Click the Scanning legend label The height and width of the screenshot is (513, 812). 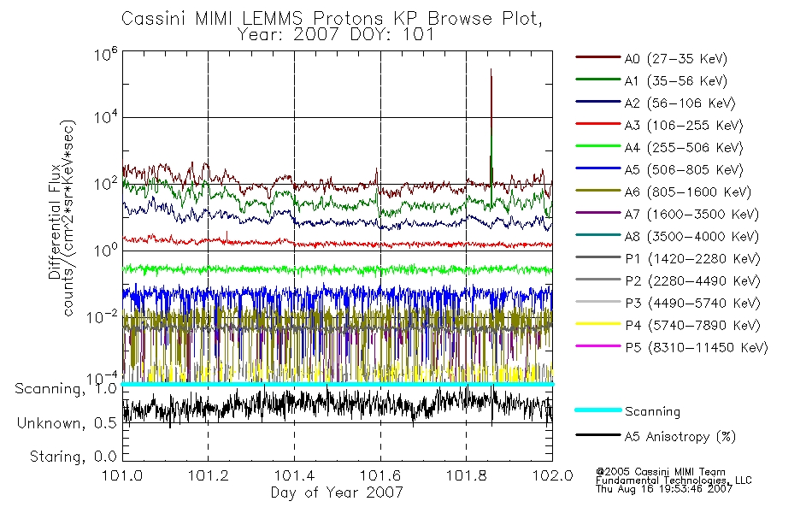click(x=652, y=412)
